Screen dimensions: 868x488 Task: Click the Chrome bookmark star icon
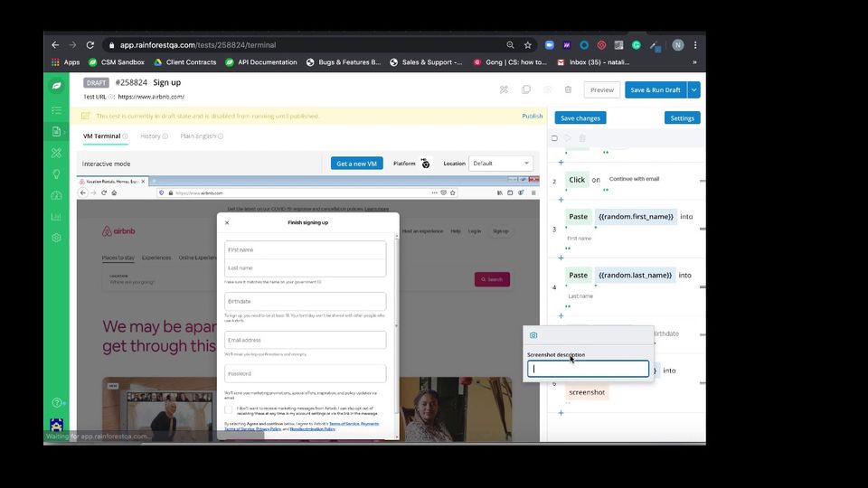click(527, 45)
